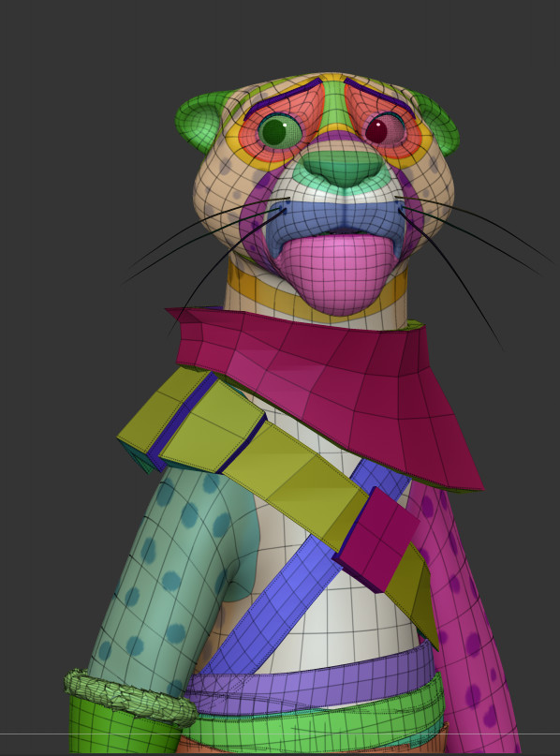Select the magenta square buckle on the strap
This screenshot has height=756, width=560.
pyautogui.click(x=376, y=540)
